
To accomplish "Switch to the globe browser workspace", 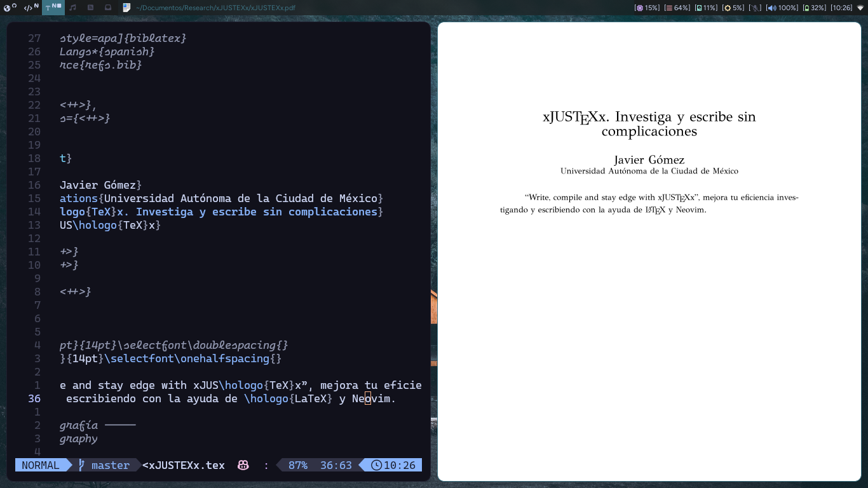I will pos(10,8).
